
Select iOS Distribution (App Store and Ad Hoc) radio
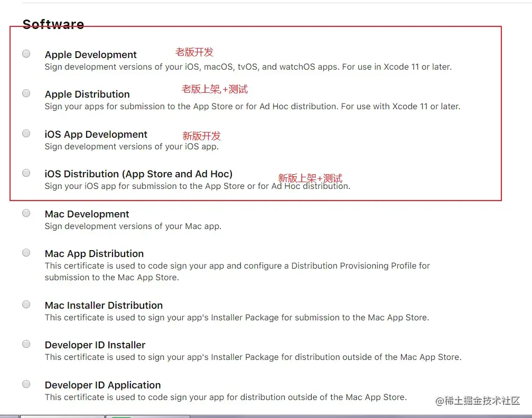[x=26, y=173]
